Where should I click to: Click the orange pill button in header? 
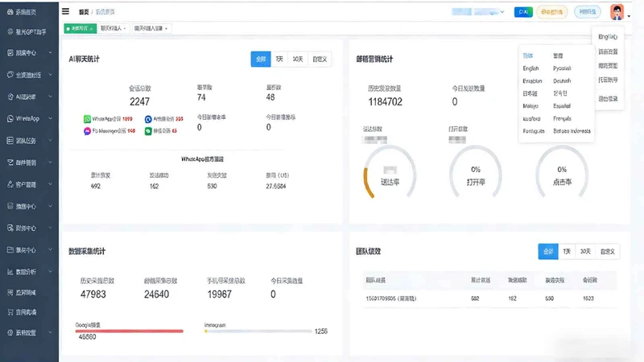pos(552,12)
